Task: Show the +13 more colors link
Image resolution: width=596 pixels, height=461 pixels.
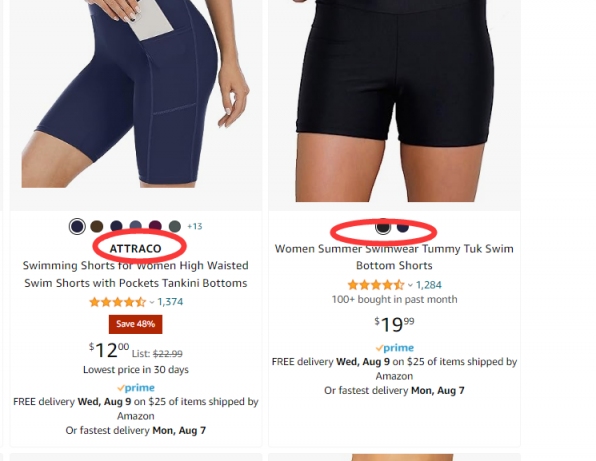Action: pyautogui.click(x=195, y=227)
